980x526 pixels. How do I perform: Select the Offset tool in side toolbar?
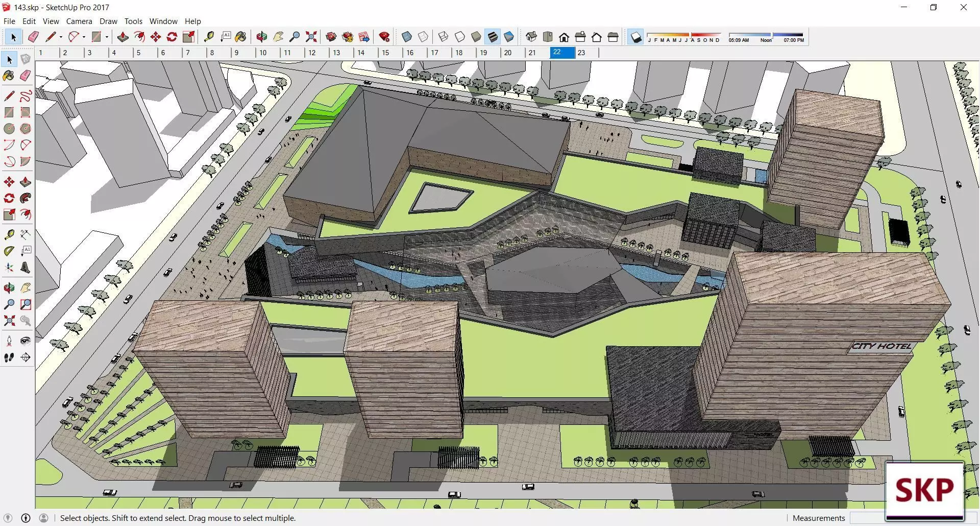(25, 214)
